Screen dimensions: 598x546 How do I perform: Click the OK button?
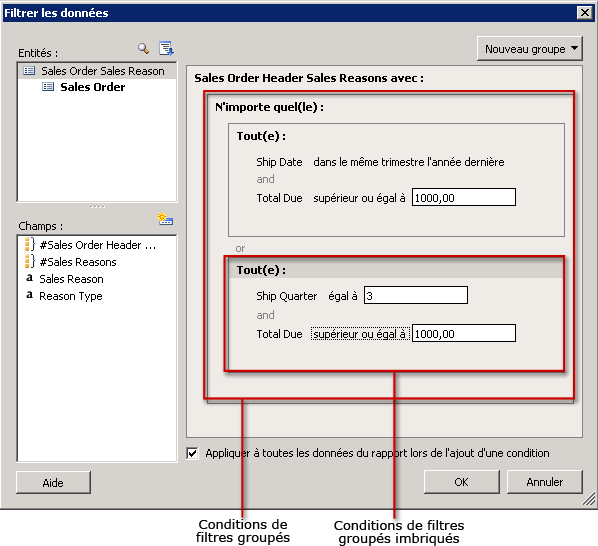click(x=461, y=482)
